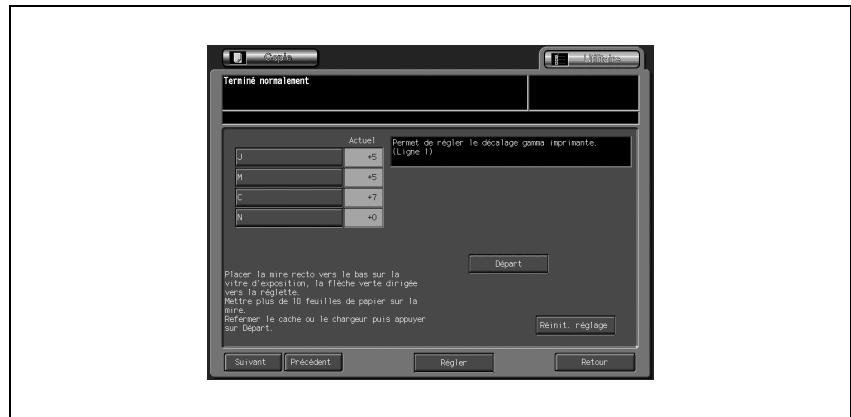Click the C current value +7

(x=364, y=198)
